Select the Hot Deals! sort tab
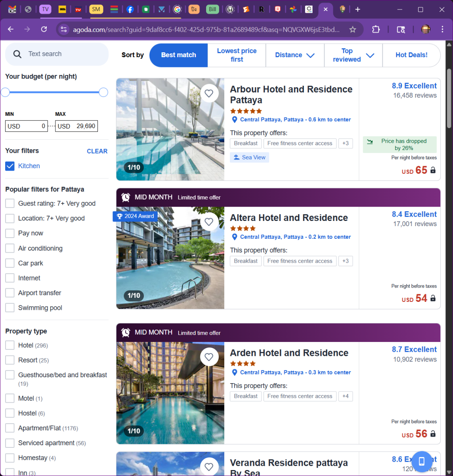453x476 pixels. click(x=411, y=55)
